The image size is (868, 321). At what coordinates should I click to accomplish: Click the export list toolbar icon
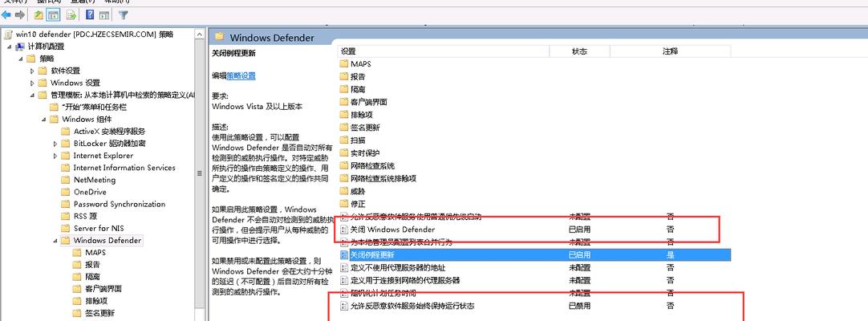click(x=71, y=15)
